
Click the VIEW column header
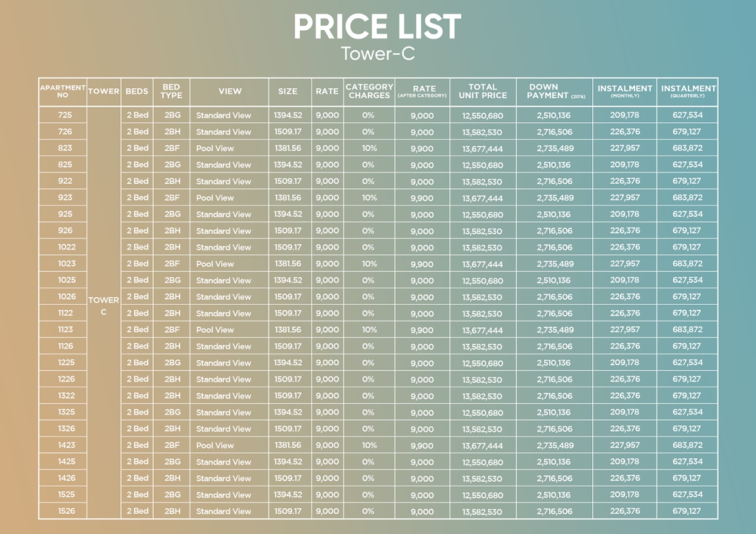click(x=229, y=91)
